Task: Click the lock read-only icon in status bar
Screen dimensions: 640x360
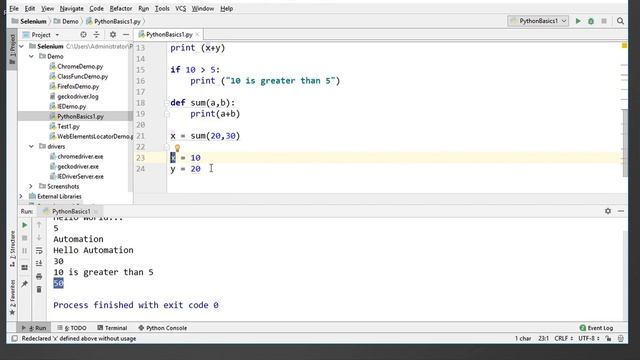Action: coord(608,338)
